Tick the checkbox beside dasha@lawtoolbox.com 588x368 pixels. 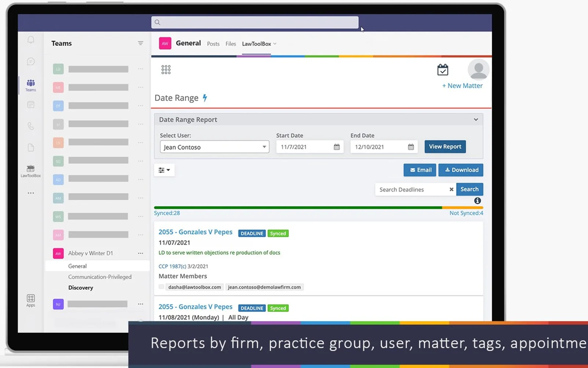click(161, 287)
